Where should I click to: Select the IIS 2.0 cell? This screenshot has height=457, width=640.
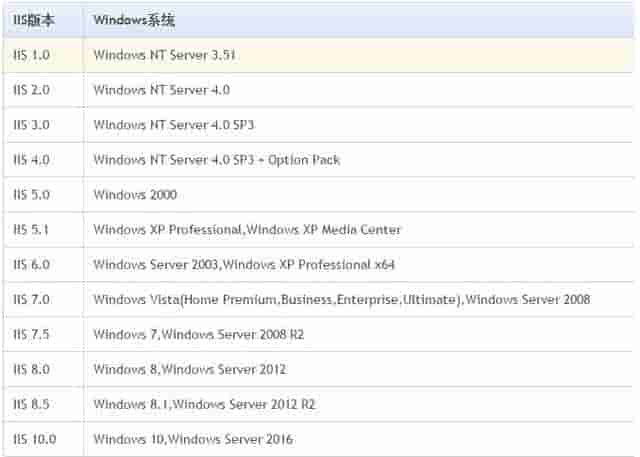[x=32, y=90]
